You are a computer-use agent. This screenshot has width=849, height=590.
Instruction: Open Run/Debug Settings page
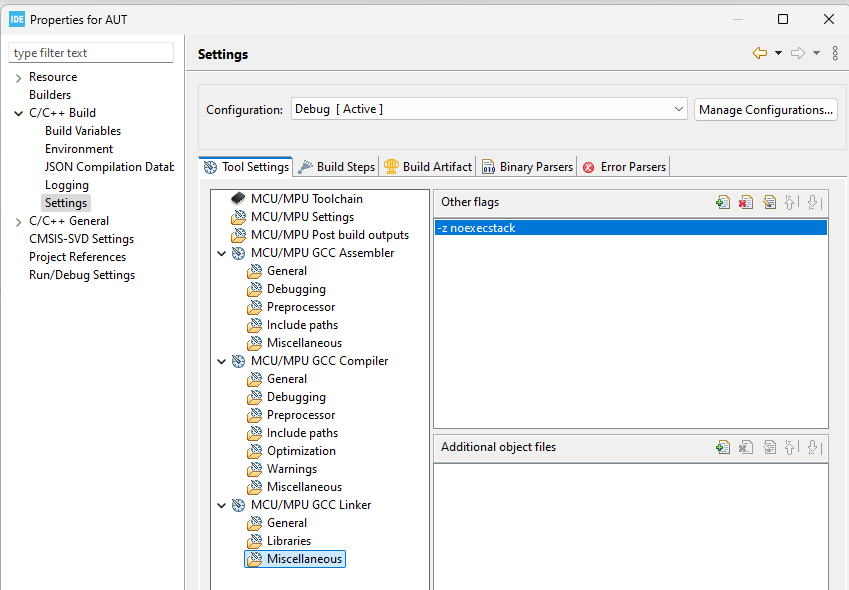pyautogui.click(x=82, y=275)
